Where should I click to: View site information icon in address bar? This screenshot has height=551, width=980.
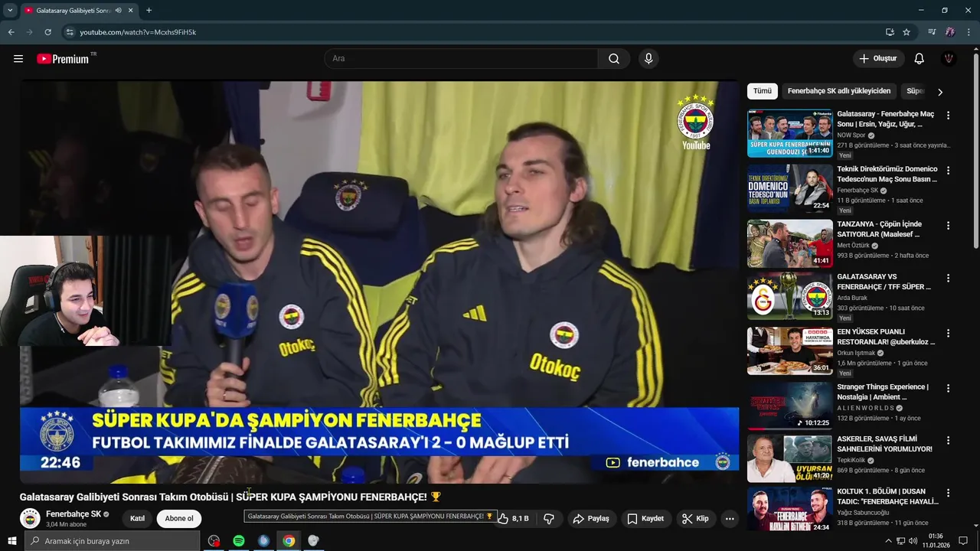70,32
